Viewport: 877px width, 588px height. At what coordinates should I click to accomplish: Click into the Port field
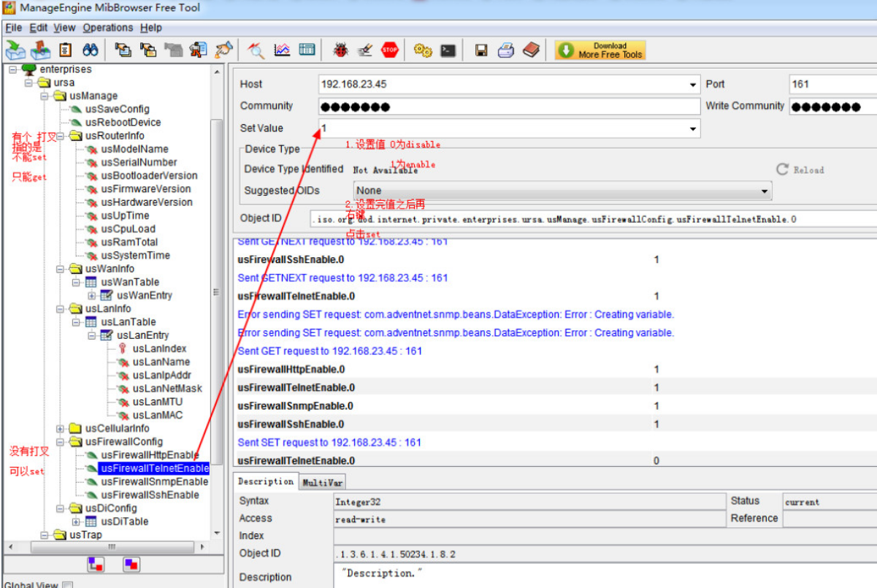832,85
